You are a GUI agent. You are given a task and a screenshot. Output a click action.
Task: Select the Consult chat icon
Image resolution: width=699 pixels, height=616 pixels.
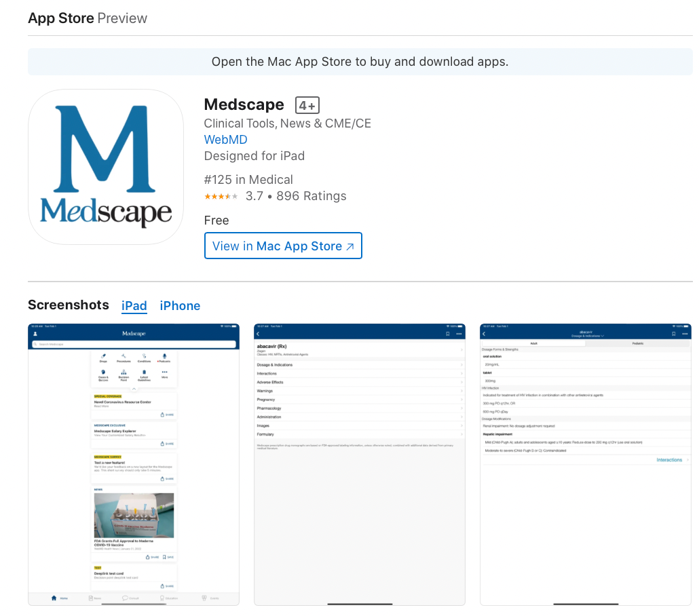[124, 598]
